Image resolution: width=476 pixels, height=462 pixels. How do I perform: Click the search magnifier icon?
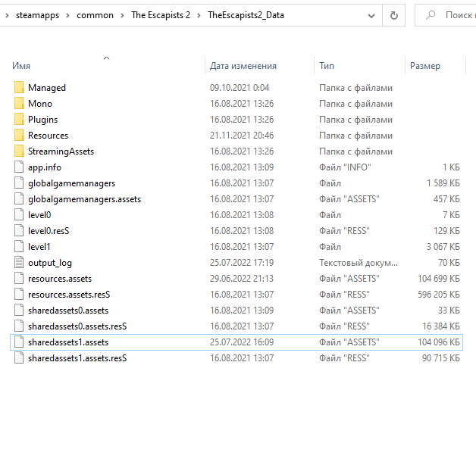click(431, 15)
